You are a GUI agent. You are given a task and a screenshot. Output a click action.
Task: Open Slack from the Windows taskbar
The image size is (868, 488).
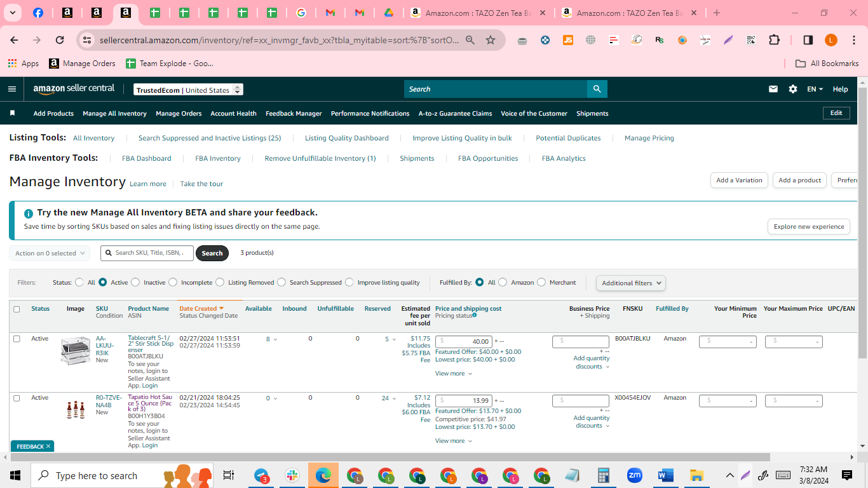point(292,475)
